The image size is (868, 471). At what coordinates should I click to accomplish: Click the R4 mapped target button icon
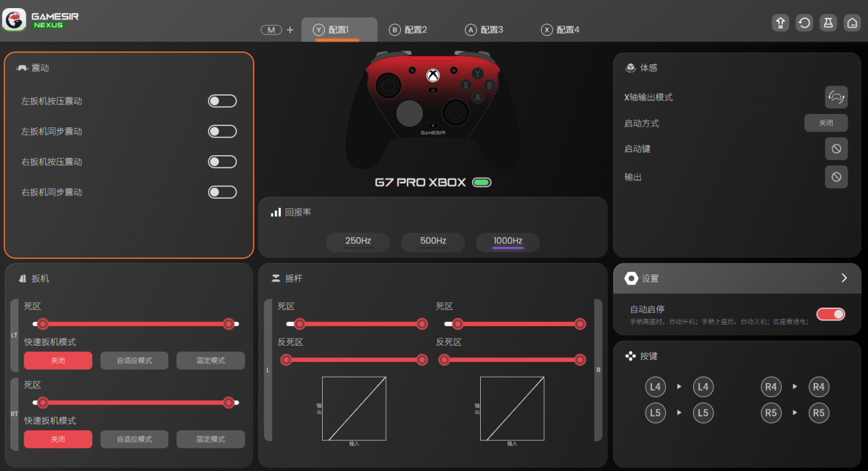[819, 388]
